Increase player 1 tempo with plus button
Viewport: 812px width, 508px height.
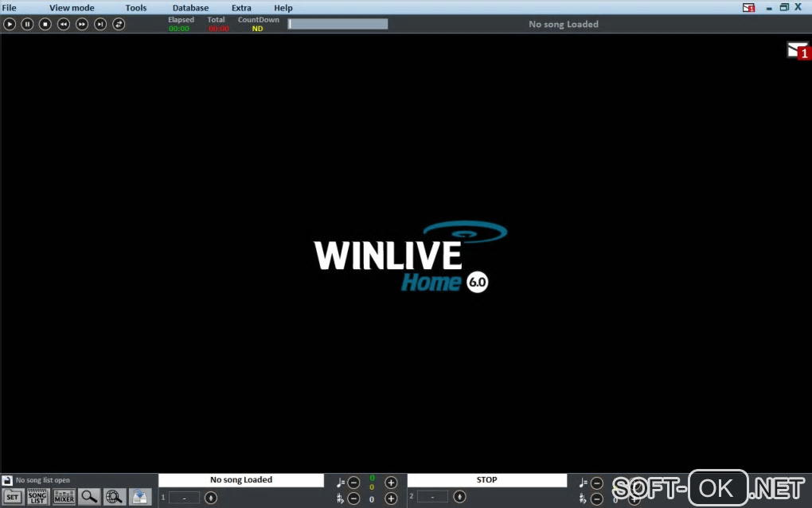(x=391, y=483)
